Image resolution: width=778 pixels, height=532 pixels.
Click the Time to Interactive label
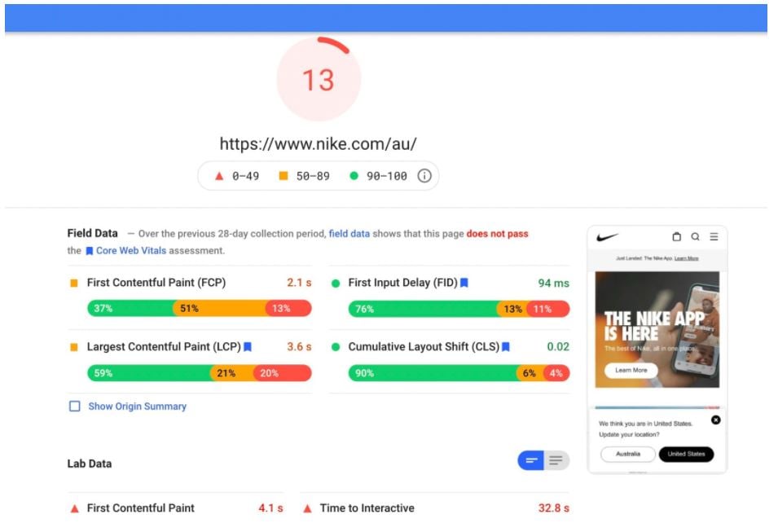(x=367, y=508)
